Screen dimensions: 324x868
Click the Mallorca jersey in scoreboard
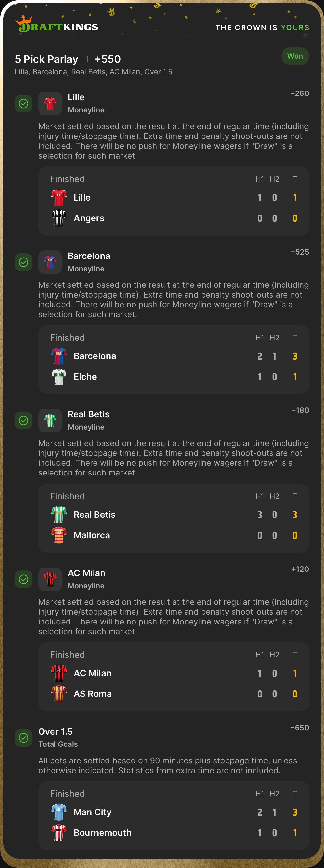[59, 535]
